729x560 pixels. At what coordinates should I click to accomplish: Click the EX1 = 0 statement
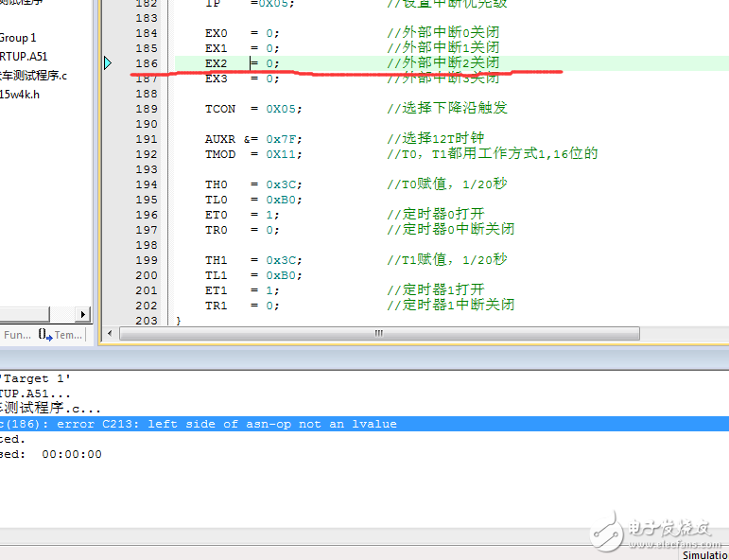(x=243, y=48)
